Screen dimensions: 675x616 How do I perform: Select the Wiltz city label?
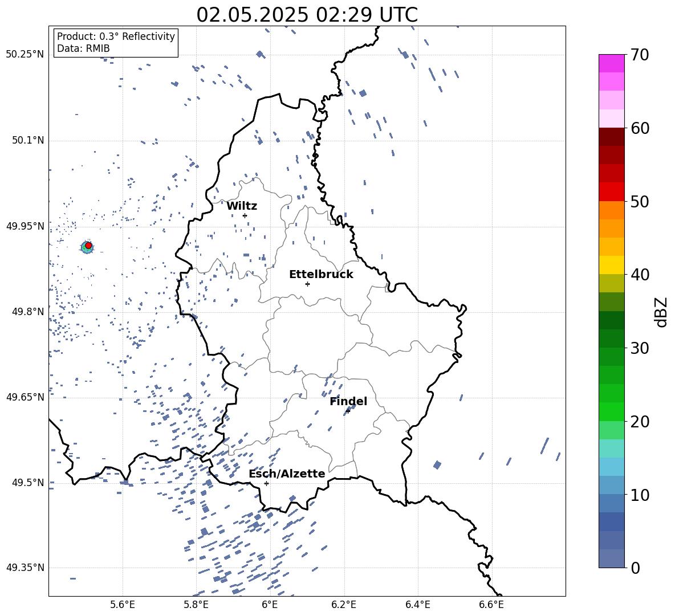point(242,206)
